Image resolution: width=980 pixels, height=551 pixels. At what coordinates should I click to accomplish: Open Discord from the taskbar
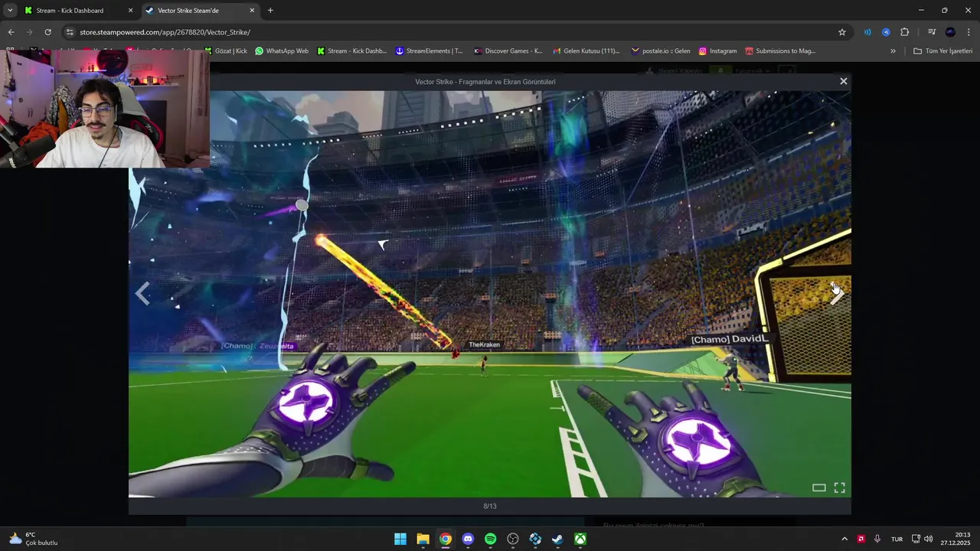click(x=468, y=539)
